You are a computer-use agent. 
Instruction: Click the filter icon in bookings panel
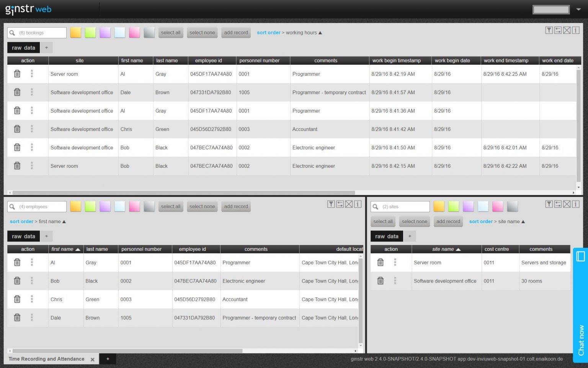[x=549, y=30]
